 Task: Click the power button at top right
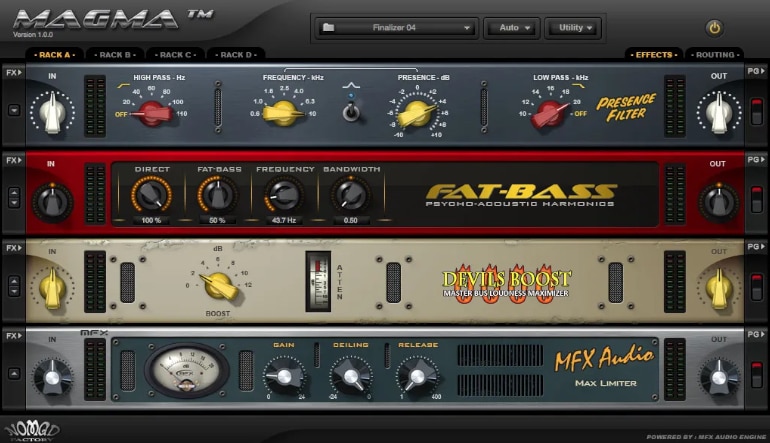point(714,28)
